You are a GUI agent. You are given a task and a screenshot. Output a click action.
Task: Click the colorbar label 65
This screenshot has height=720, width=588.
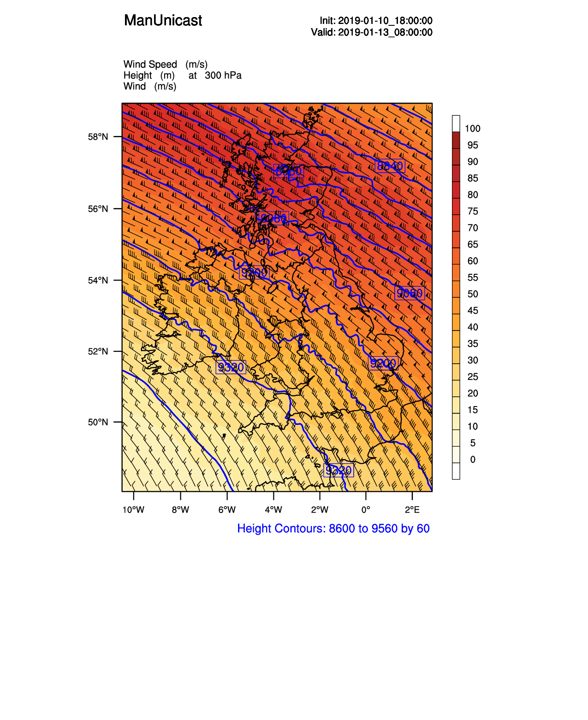[473, 245]
